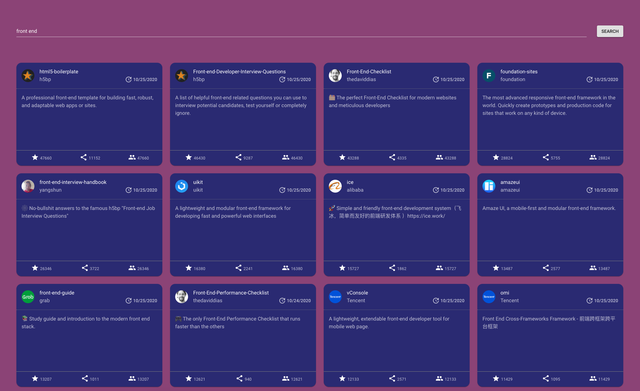Click the h5bp avatar on html5-boilerplate card
Screen dimensions: 640x391
pyautogui.click(x=28, y=75)
